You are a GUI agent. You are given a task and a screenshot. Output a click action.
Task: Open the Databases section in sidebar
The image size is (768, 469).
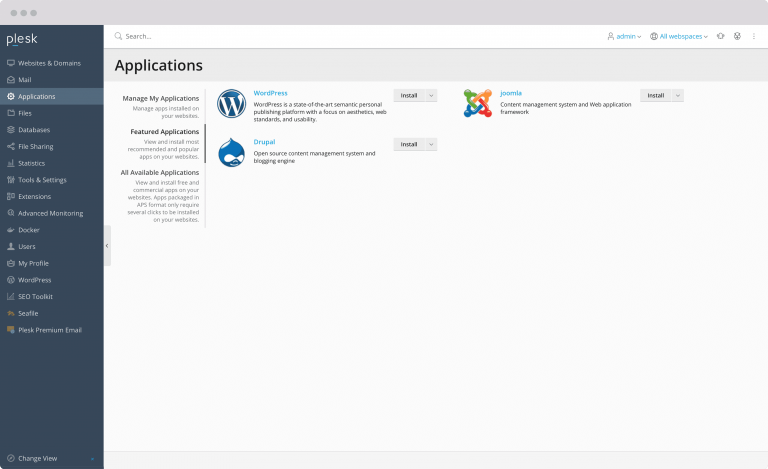tap(33, 130)
